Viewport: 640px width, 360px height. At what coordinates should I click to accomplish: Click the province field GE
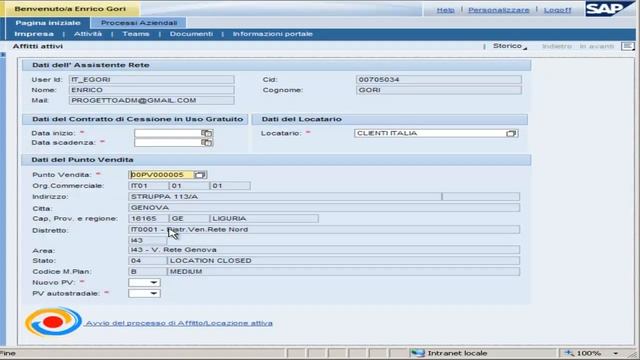[189, 219]
